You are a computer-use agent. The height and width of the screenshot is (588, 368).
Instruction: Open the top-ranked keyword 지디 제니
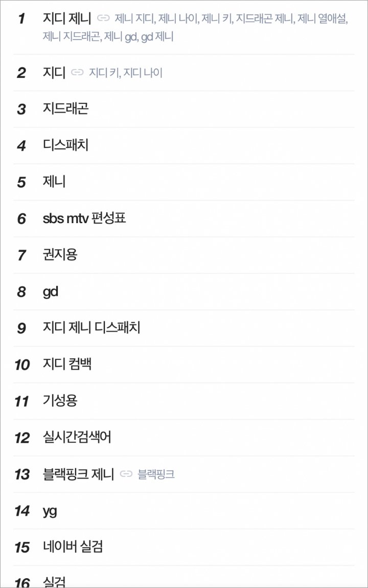pos(67,18)
